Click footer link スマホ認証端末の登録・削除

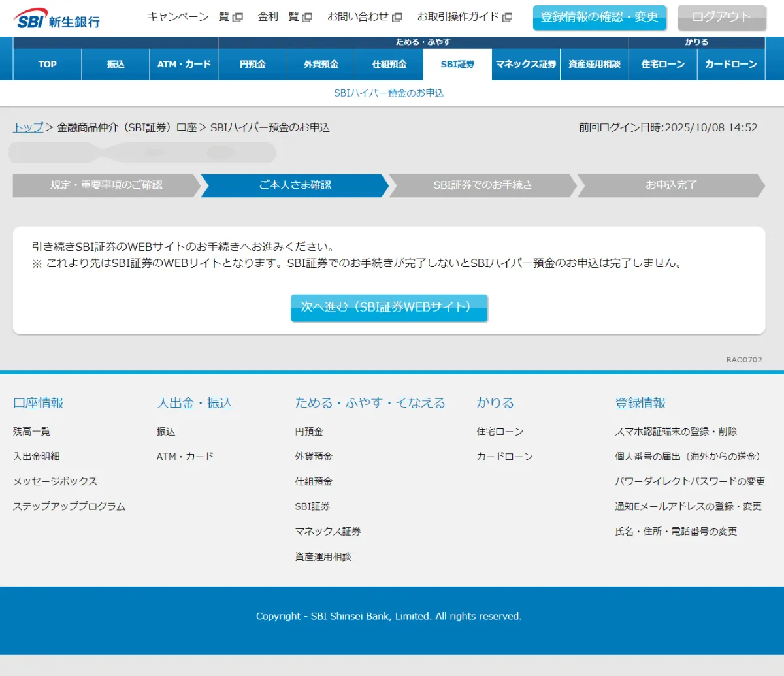click(676, 432)
